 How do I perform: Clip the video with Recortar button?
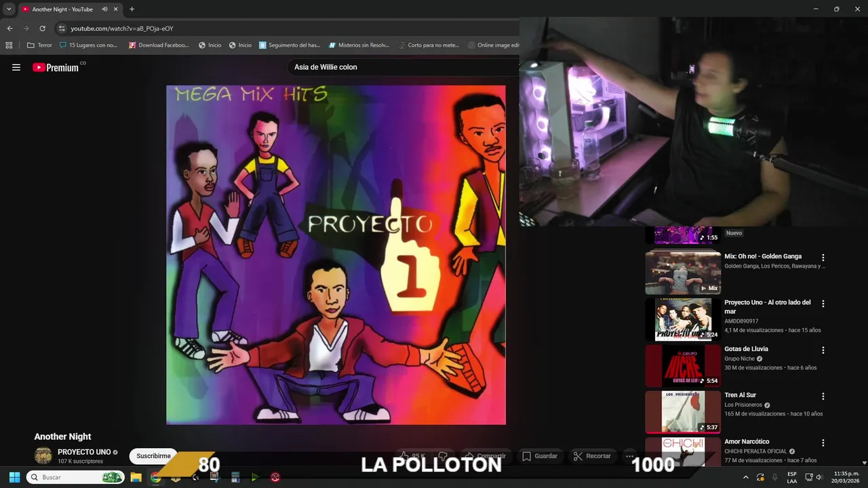tap(592, 456)
